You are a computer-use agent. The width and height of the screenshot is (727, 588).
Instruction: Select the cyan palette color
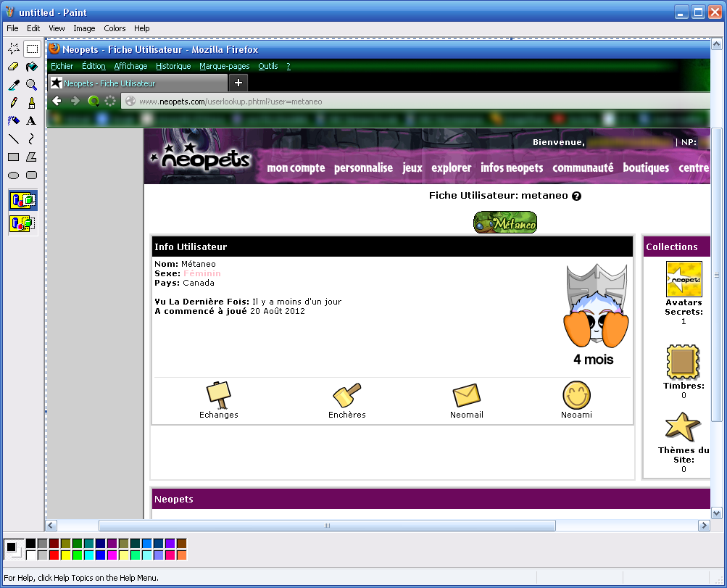tap(88, 555)
